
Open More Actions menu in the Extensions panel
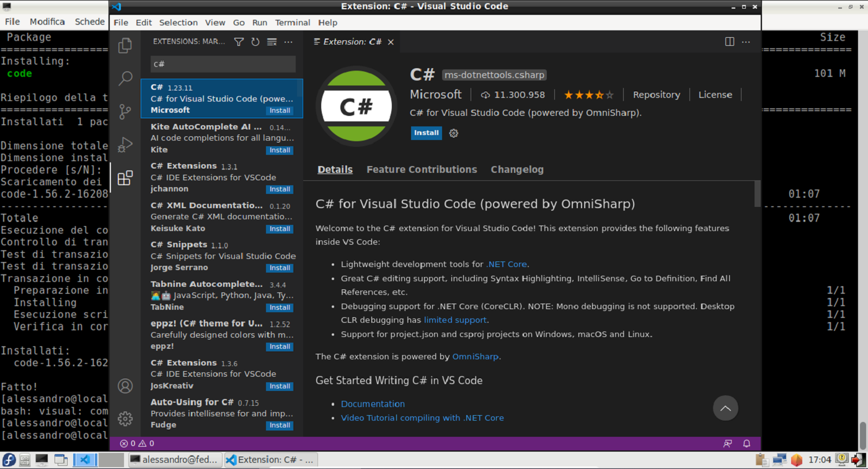pos(288,42)
